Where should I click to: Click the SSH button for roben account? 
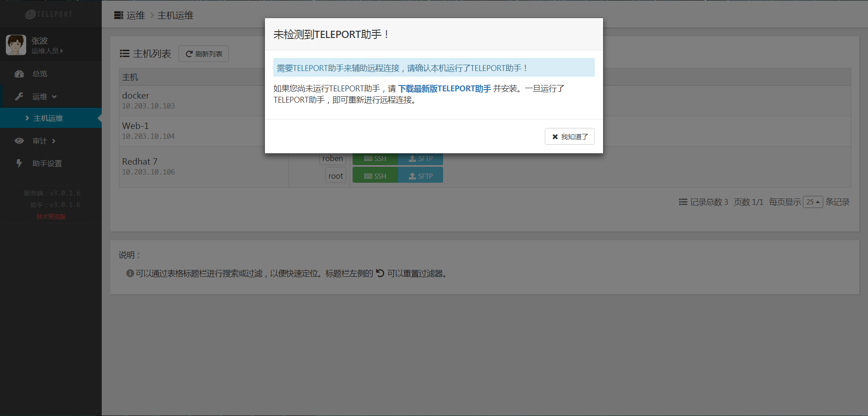click(x=375, y=159)
